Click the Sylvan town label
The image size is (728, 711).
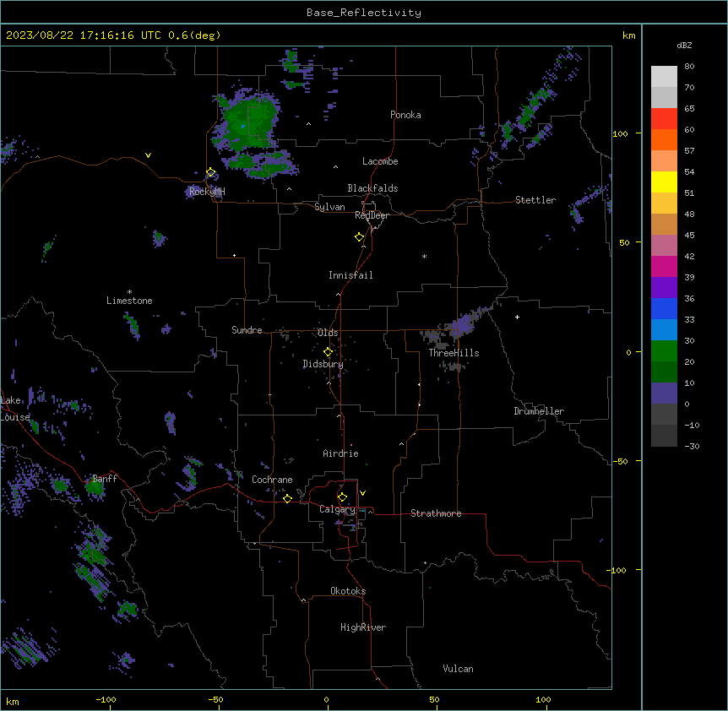pos(329,207)
